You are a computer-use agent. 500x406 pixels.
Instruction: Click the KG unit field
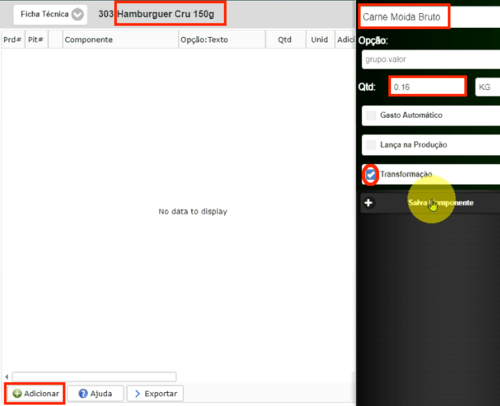[487, 87]
